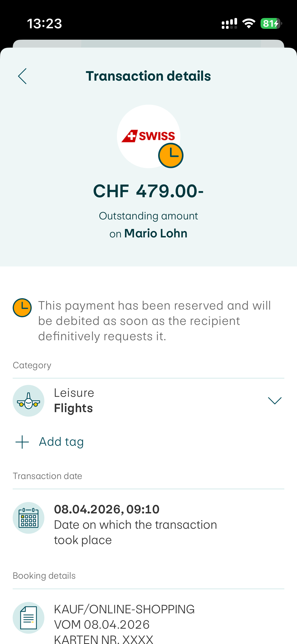Tap the orange pending clock badge on logo
297x644 pixels.
tap(171, 155)
